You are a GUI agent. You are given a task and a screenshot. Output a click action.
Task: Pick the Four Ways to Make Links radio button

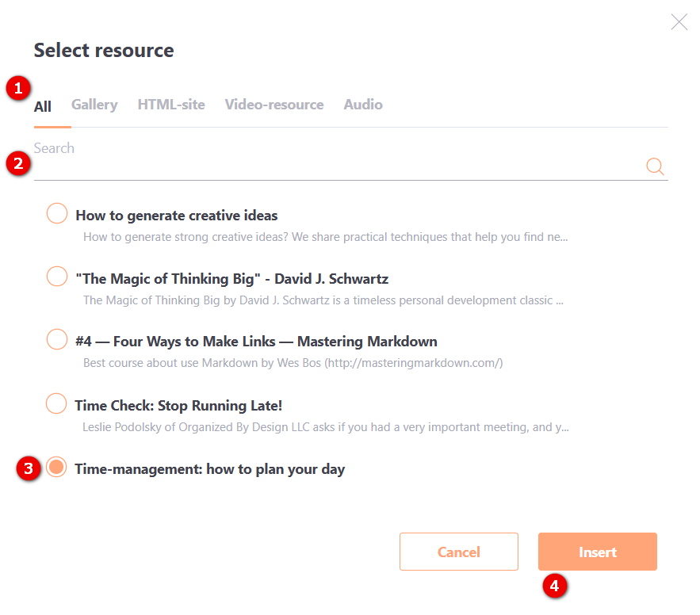click(x=57, y=339)
